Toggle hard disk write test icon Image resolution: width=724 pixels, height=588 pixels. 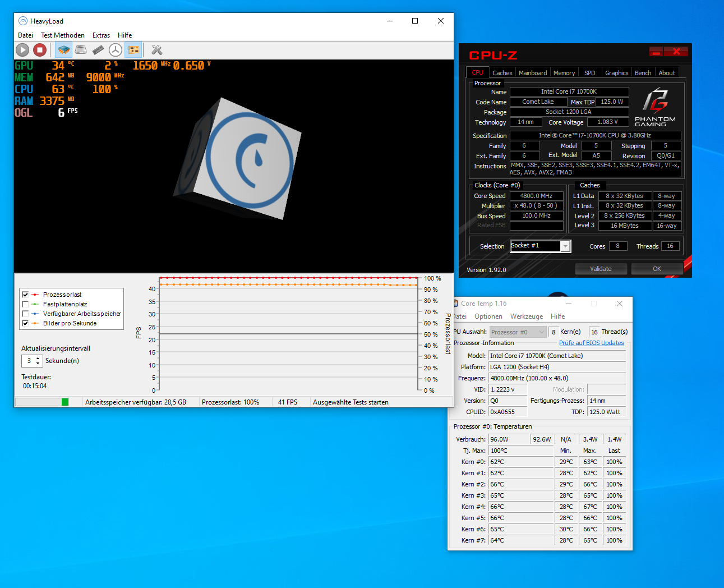[81, 50]
